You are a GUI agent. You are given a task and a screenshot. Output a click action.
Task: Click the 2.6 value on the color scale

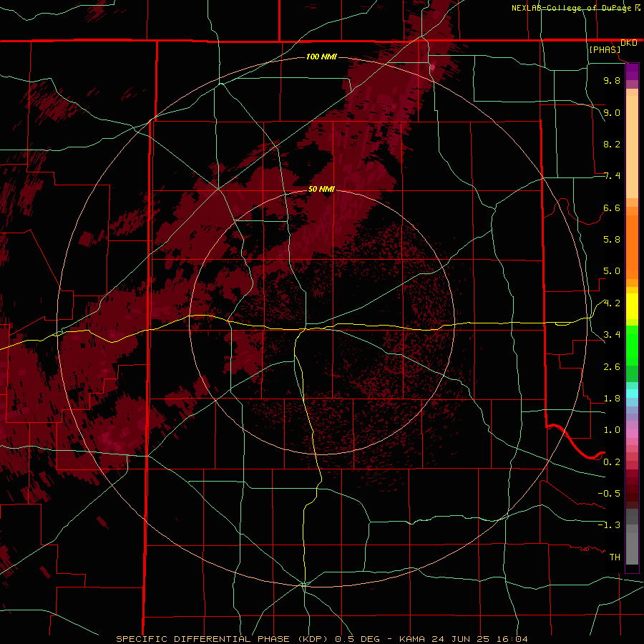[612, 367]
